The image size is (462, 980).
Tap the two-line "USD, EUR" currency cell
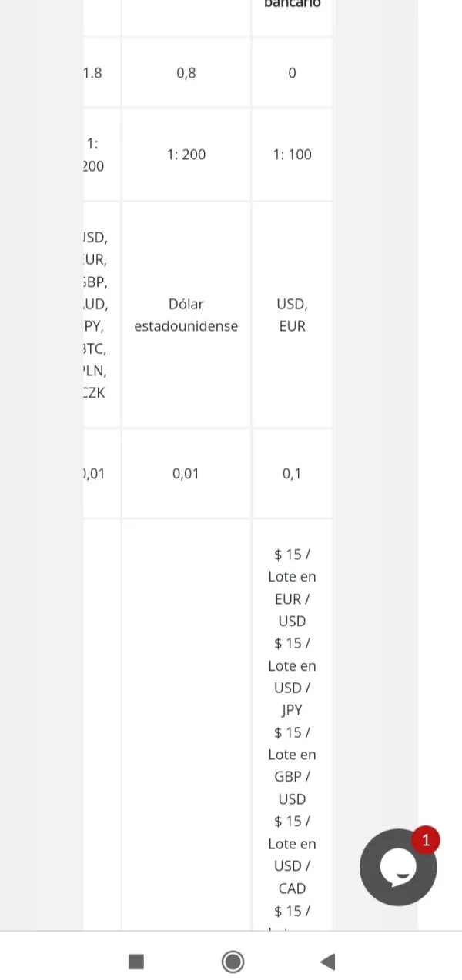[x=292, y=315]
